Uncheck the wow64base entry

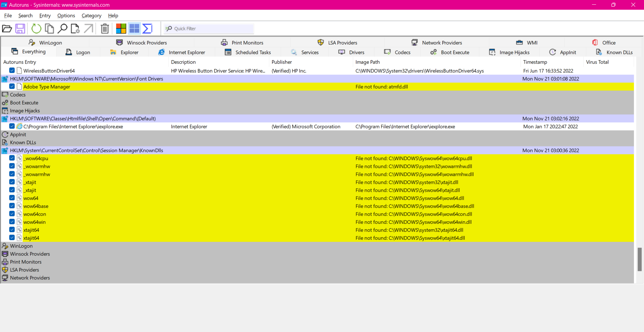point(12,206)
